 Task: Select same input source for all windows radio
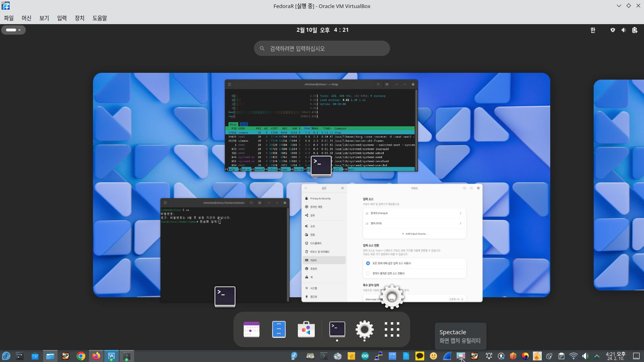click(368, 263)
